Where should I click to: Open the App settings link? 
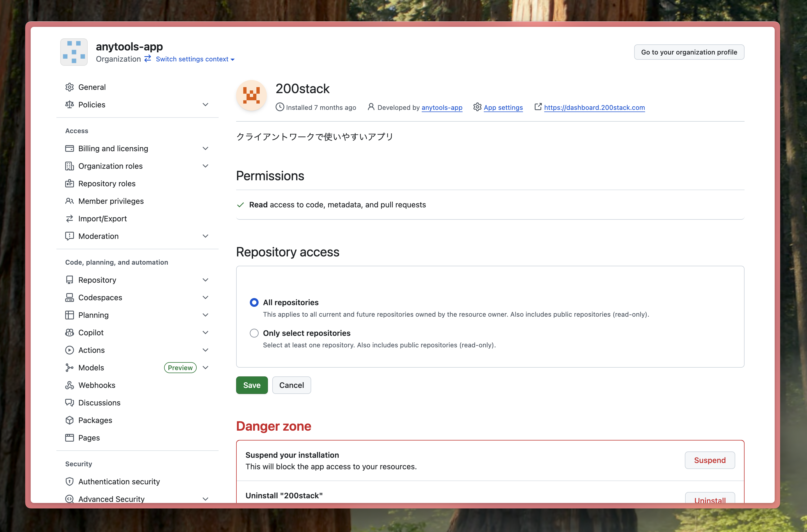pos(503,108)
